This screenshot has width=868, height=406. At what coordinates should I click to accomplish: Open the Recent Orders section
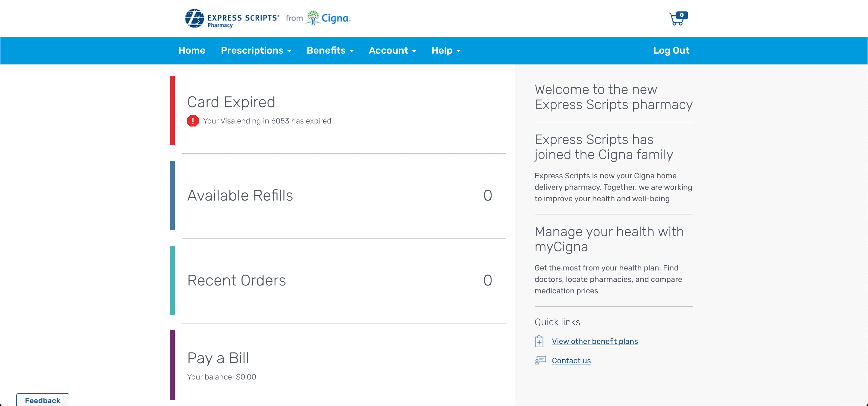point(236,280)
